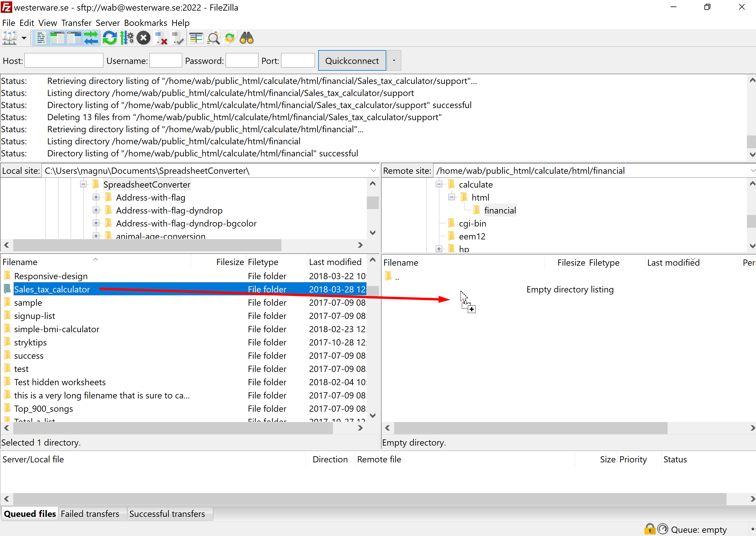The height and width of the screenshot is (536, 756).
Task: Select the eem12 remote folder
Action: [472, 236]
